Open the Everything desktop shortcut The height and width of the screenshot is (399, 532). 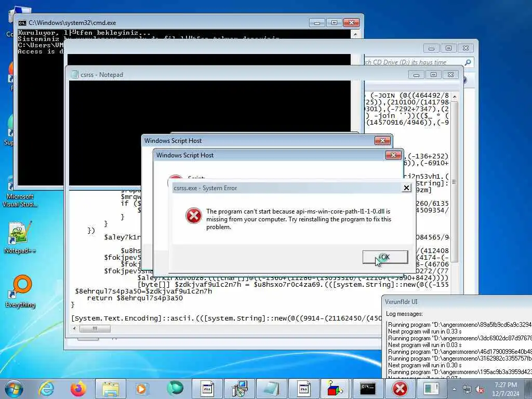coord(20,291)
